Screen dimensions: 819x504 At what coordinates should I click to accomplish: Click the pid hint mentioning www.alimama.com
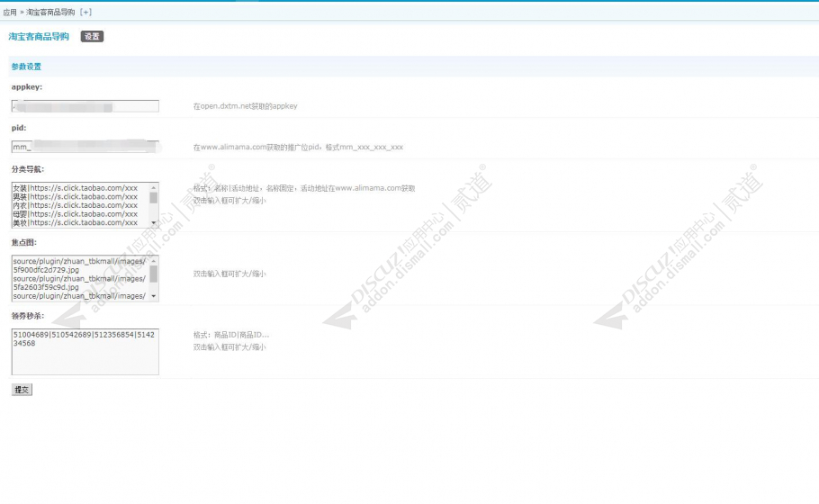(x=298, y=148)
